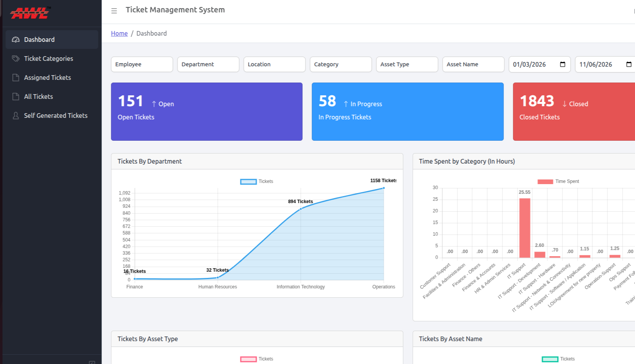This screenshot has width=635, height=364.
Task: Toggle Tickets legend in Tickets By Asset Type chart
Action: [x=257, y=359]
